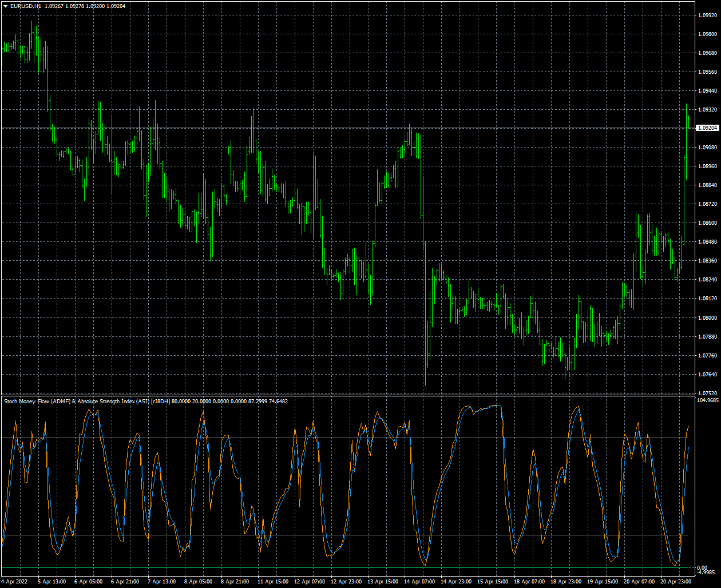
Task: Click the 15 Apr 15:00 time label
Action: (493, 582)
